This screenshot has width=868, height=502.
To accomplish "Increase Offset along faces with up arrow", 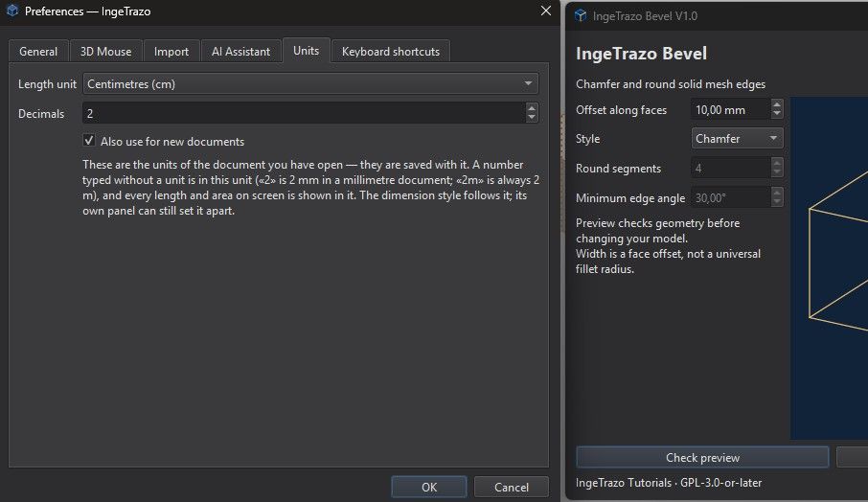I will point(777,104).
